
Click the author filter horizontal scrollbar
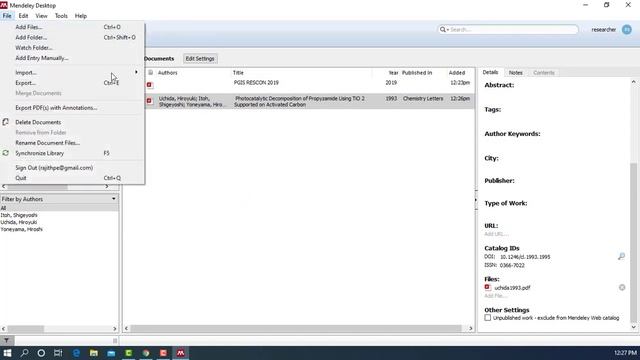26,329
